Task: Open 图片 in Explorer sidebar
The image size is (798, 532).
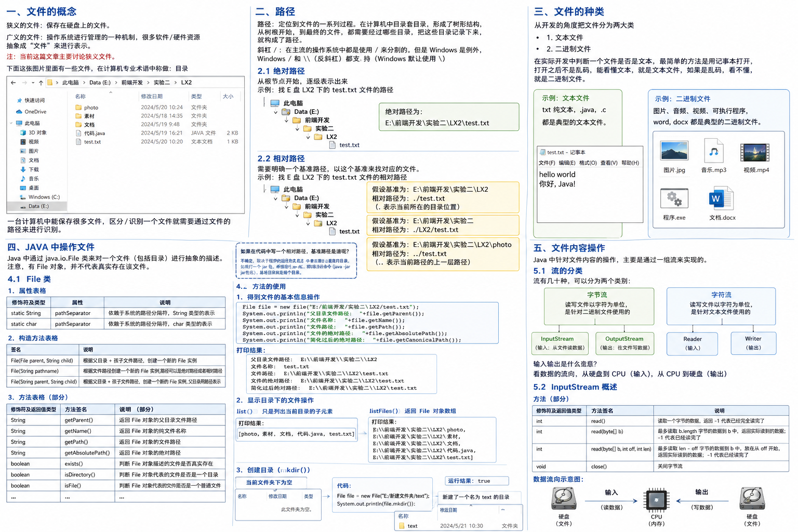Action: [x=30, y=151]
